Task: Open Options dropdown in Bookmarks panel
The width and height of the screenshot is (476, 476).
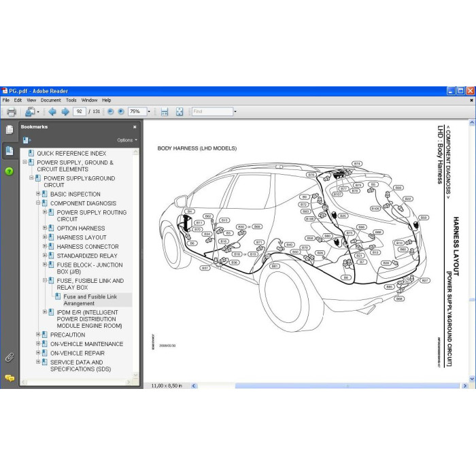Action: (x=127, y=140)
